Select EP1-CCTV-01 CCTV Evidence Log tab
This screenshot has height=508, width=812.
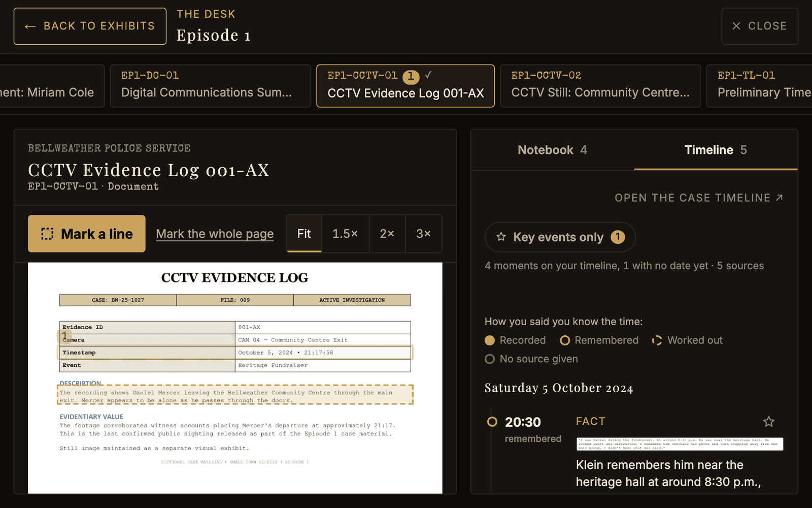pos(405,86)
